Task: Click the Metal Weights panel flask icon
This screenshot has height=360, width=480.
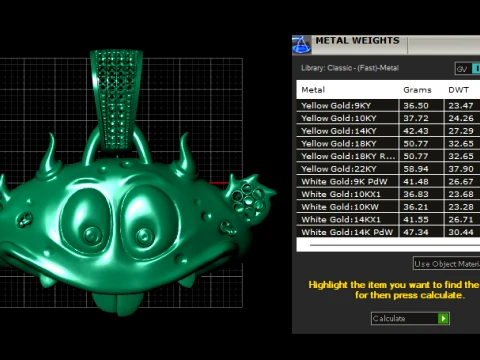Action: (302, 45)
